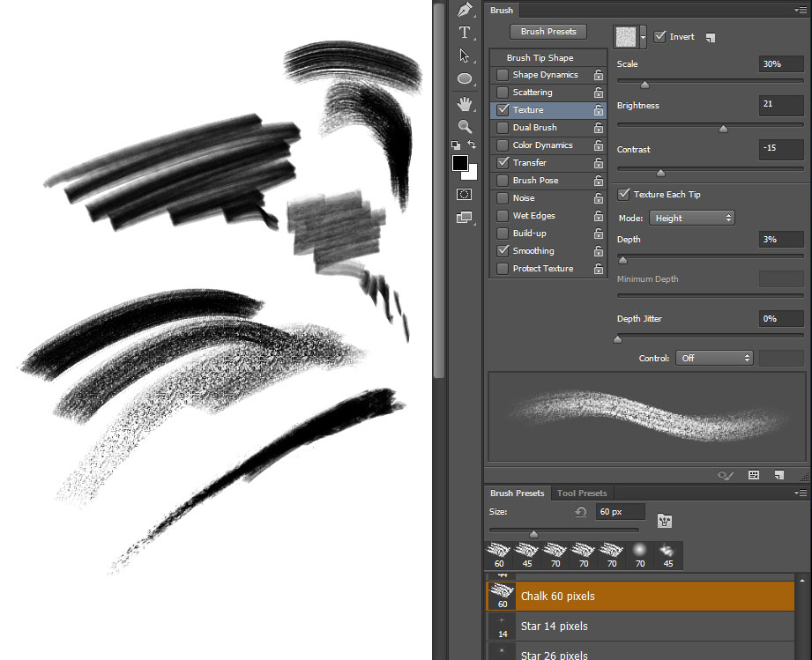Select the Path Selection arrow tool

[x=464, y=56]
